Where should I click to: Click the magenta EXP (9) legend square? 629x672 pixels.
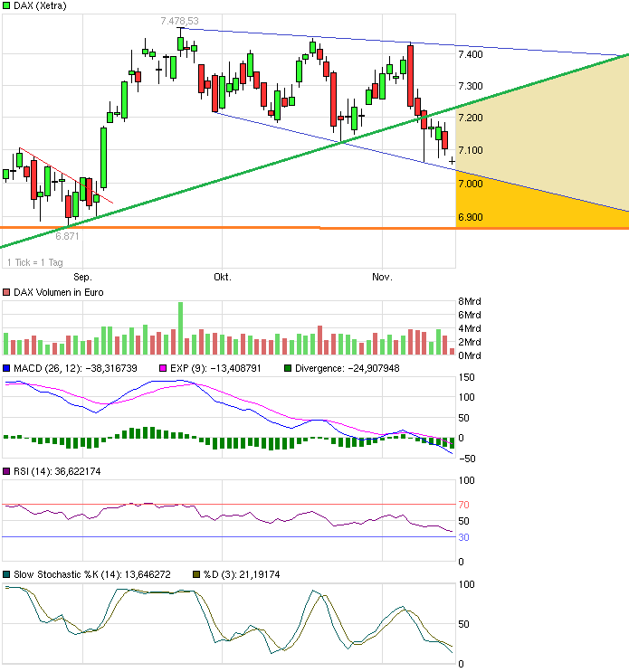point(163,368)
